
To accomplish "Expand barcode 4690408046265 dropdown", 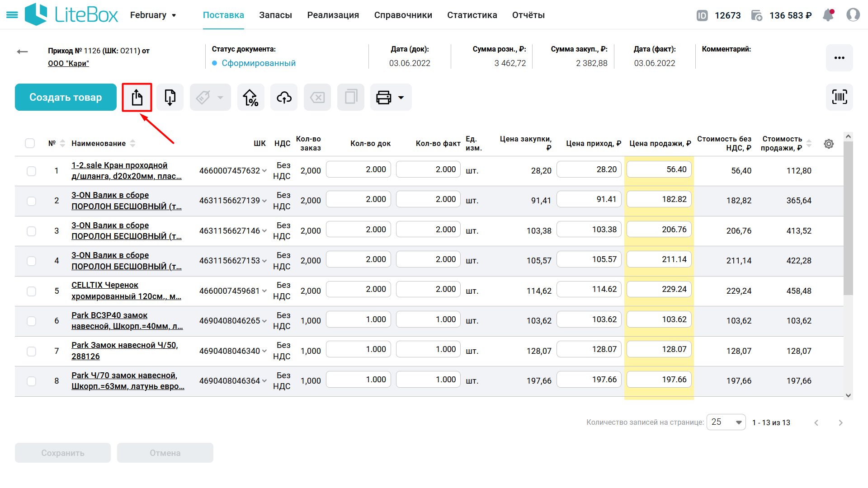I will click(264, 321).
